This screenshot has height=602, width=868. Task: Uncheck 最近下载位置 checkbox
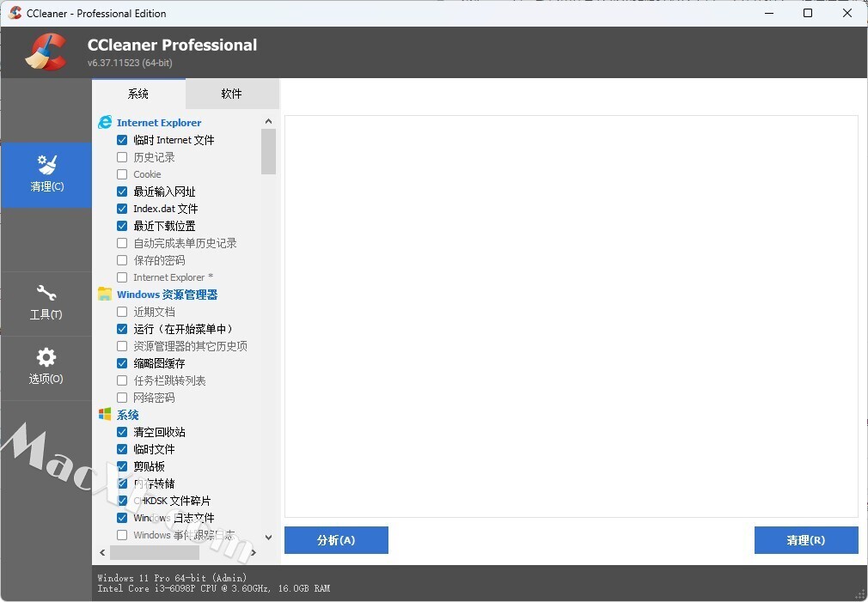pyautogui.click(x=122, y=226)
